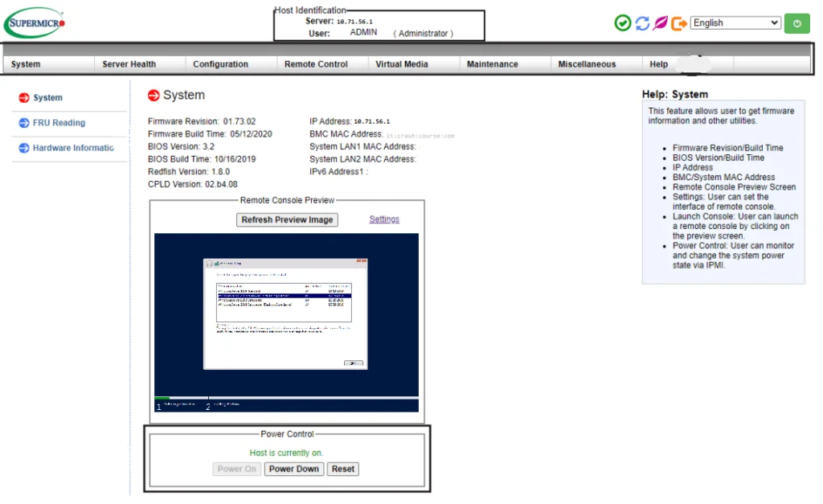Open the Help menu
The width and height of the screenshot is (823, 504).
659,64
